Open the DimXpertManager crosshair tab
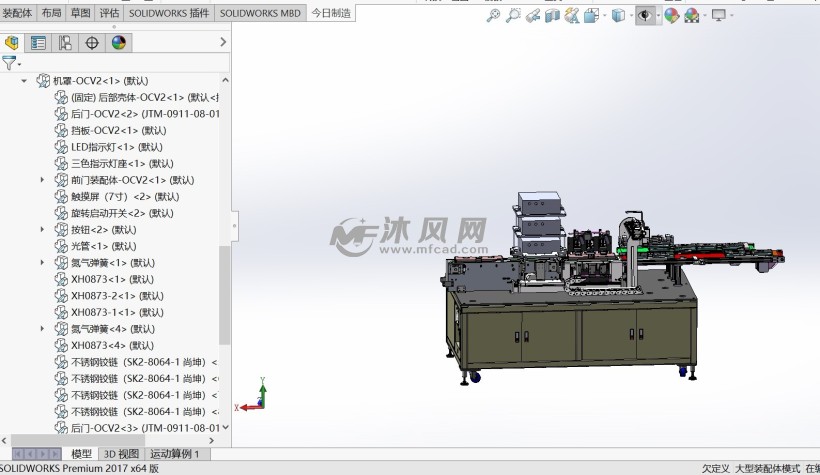The height and width of the screenshot is (475, 820). (x=92, y=43)
